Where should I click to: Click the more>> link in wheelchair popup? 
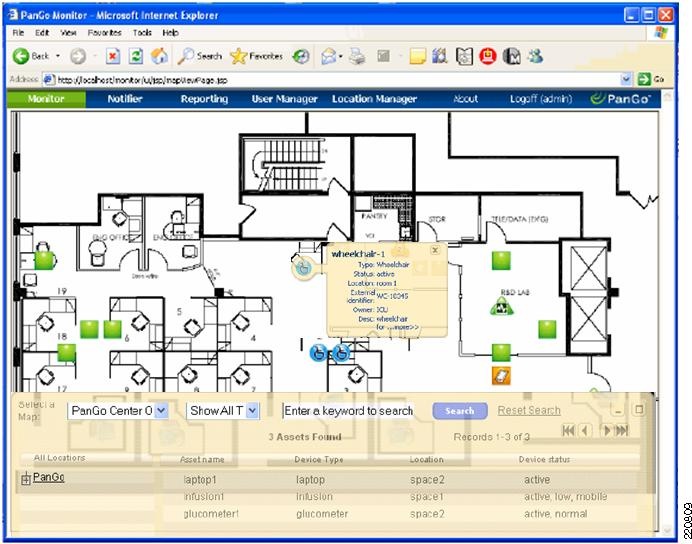click(408, 327)
